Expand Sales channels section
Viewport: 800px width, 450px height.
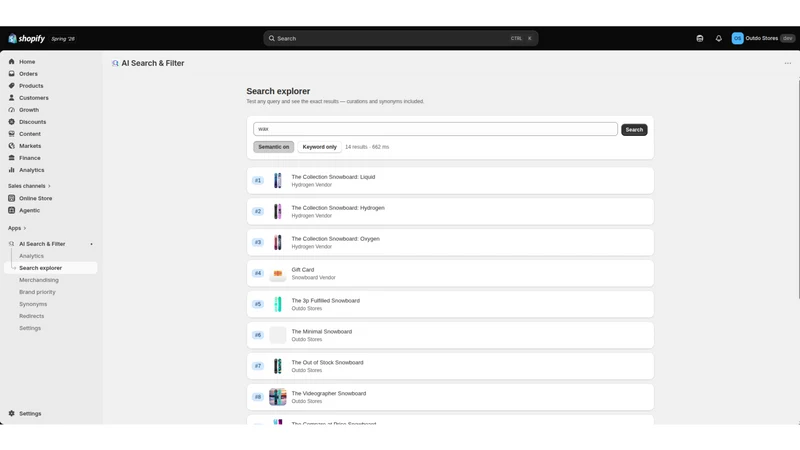(29, 186)
